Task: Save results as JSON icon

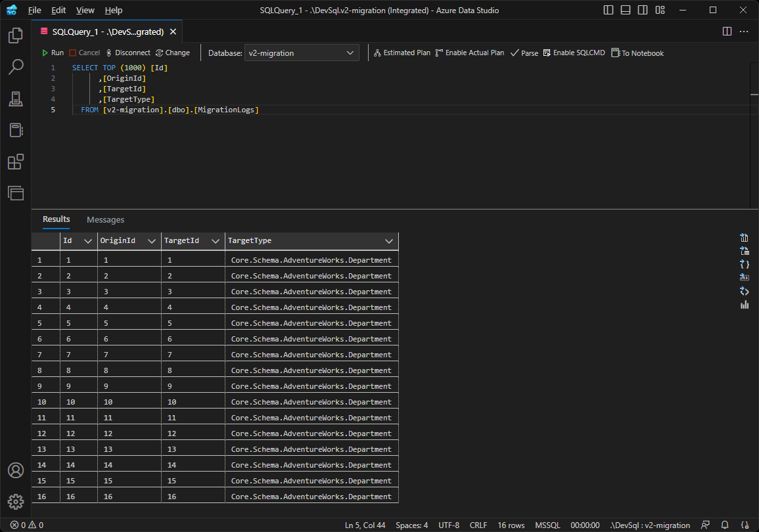Action: [745, 264]
